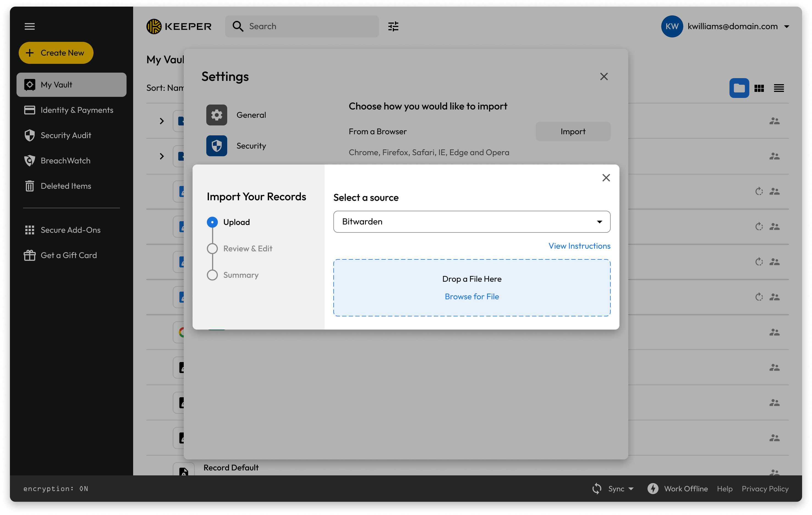Select the Summary step circle
The height and width of the screenshot is (515, 812).
tap(212, 275)
